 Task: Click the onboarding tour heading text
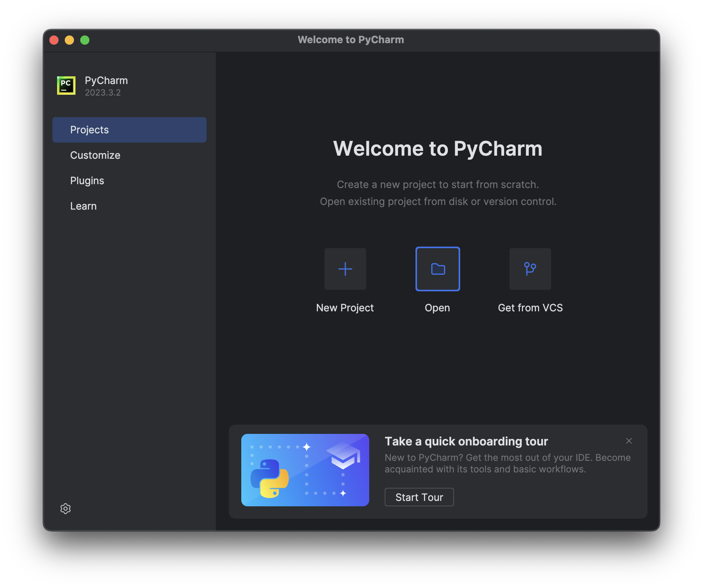pos(466,441)
